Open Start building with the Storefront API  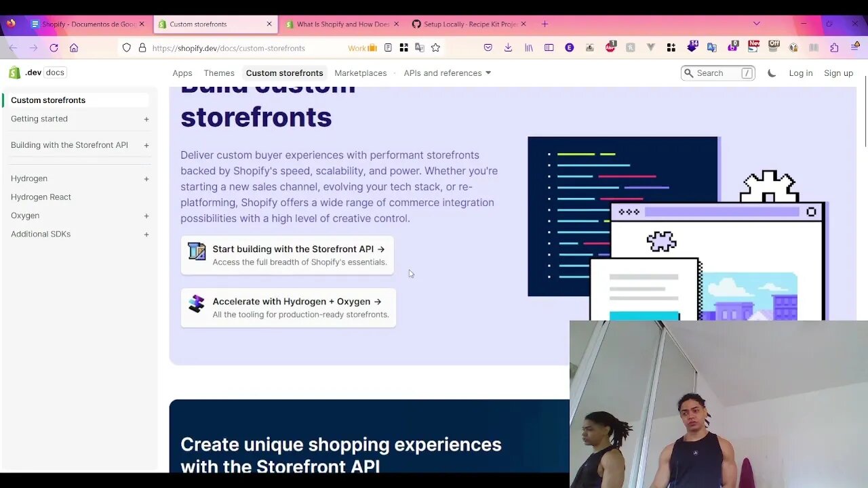click(288, 255)
